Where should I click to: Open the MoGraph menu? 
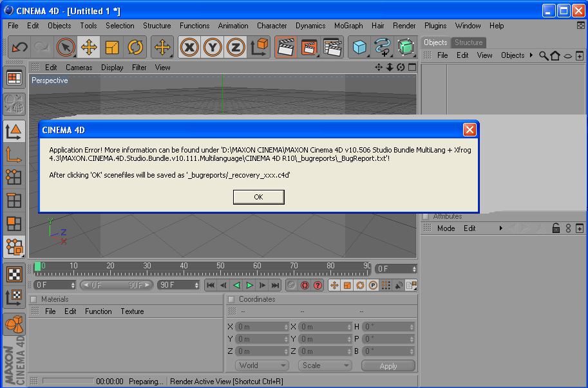348,26
